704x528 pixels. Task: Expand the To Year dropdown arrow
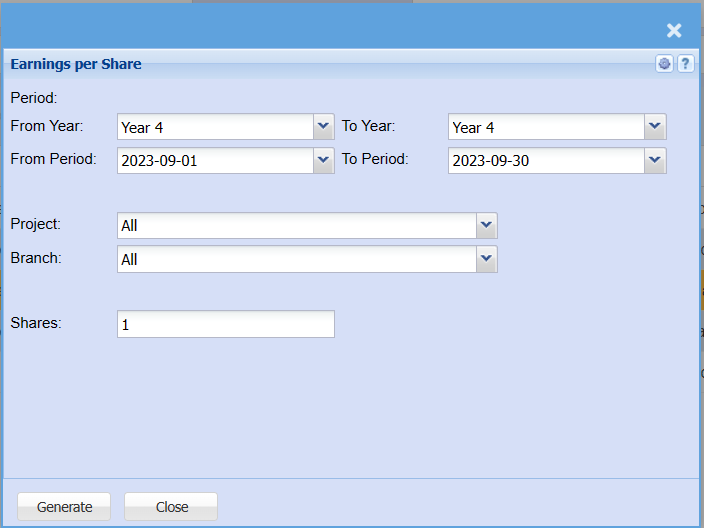point(655,127)
